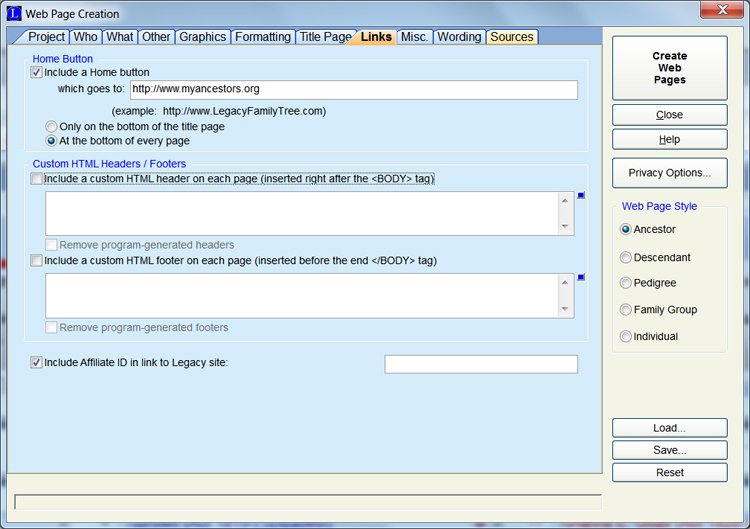
Task: Click the blue zoom square beside footer box
Action: 581,277
